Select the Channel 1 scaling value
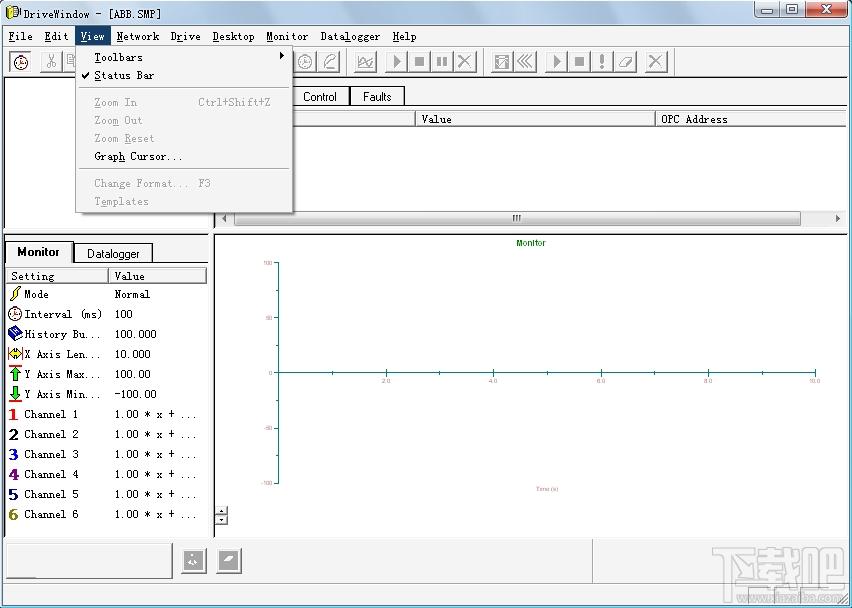The image size is (852, 608). pyautogui.click(x=155, y=414)
